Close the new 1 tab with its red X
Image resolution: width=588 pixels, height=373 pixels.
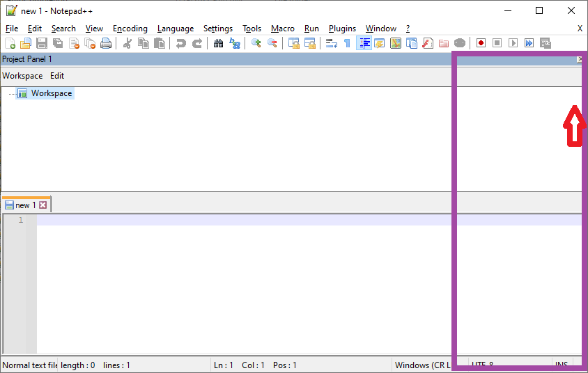[x=43, y=205]
